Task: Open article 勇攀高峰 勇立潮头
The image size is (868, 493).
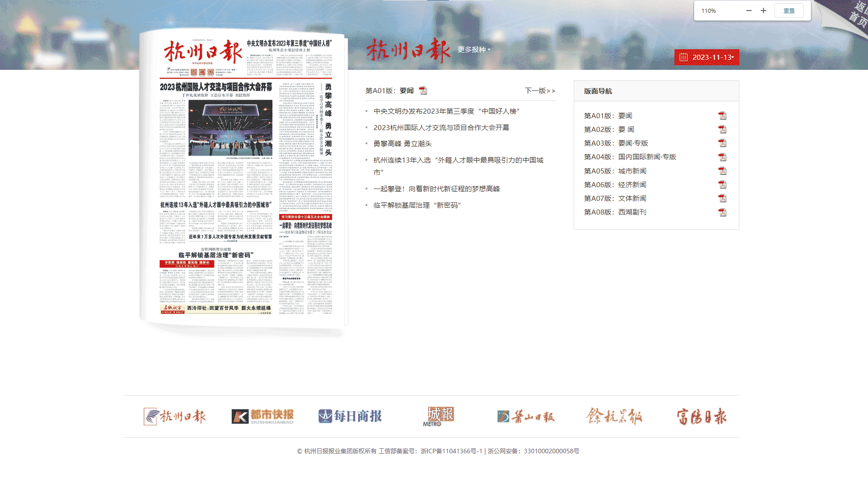Action: point(403,144)
